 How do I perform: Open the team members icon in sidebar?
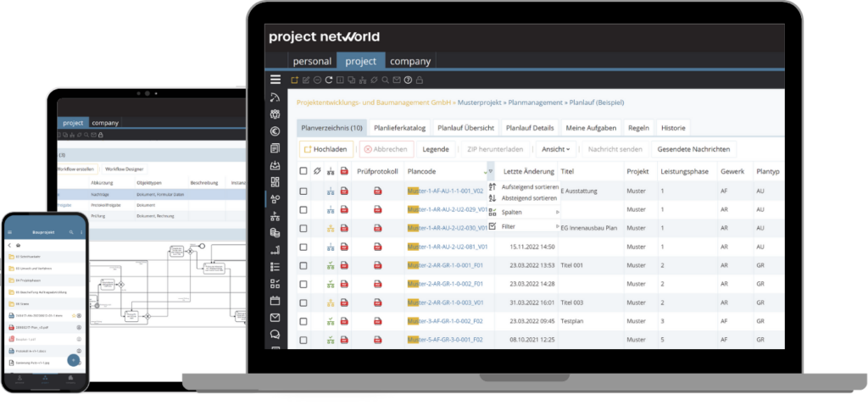275,114
